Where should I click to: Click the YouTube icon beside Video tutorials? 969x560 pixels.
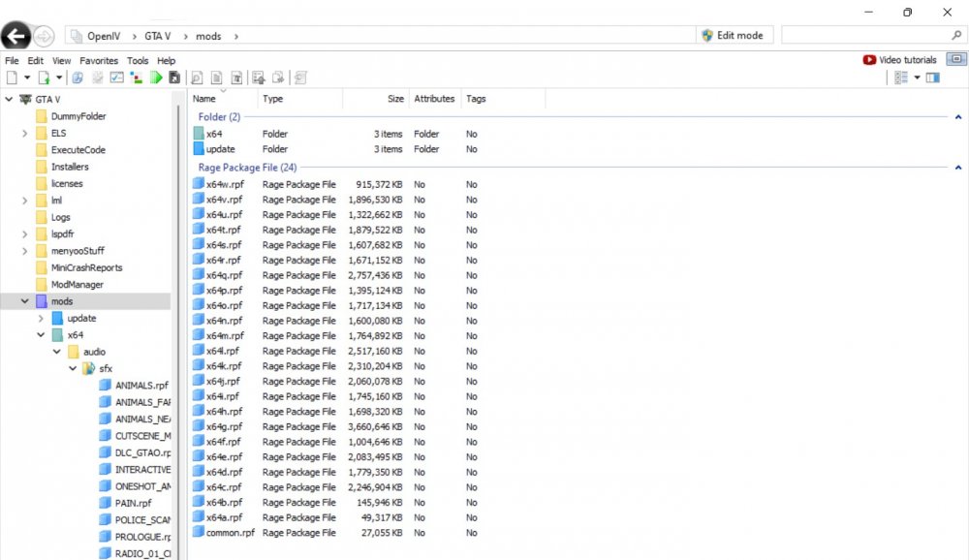pyautogui.click(x=869, y=60)
